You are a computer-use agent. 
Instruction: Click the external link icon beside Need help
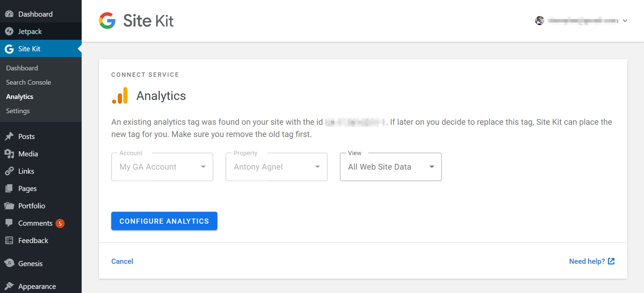coord(611,261)
